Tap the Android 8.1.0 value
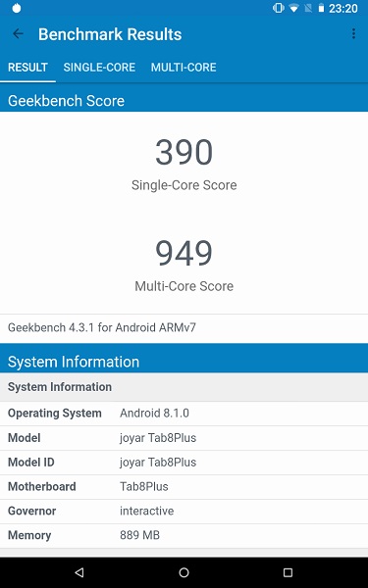368x588 pixels. click(x=154, y=413)
